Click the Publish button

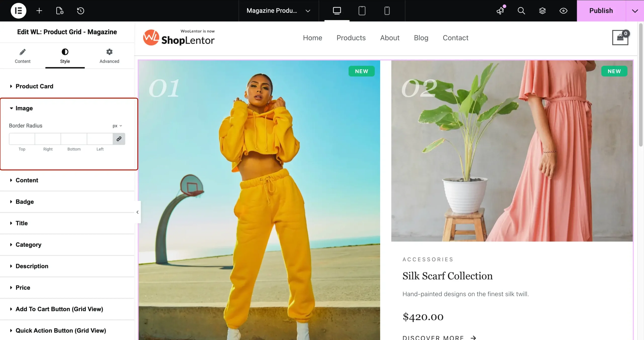click(x=601, y=11)
